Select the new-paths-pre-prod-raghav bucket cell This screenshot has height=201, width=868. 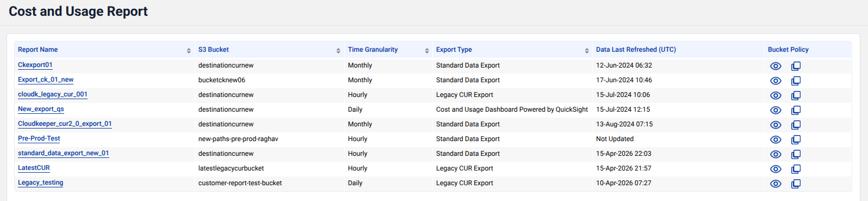(x=238, y=139)
